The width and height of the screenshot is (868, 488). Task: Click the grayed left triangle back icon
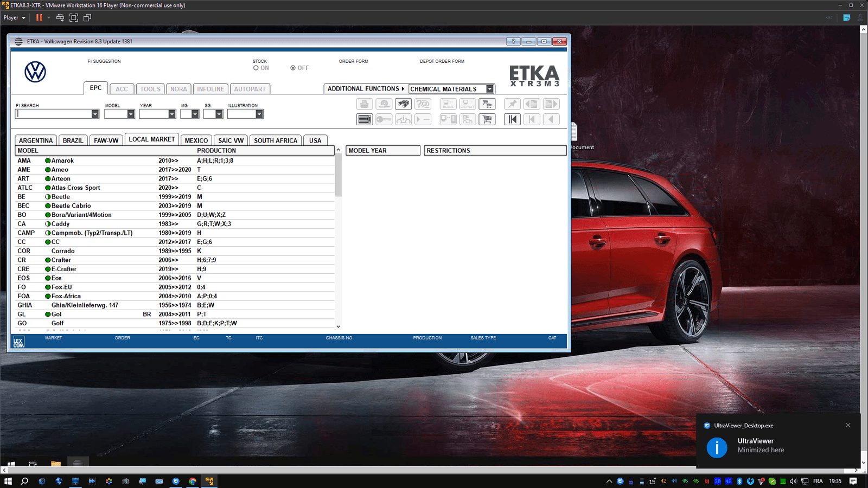click(x=551, y=119)
